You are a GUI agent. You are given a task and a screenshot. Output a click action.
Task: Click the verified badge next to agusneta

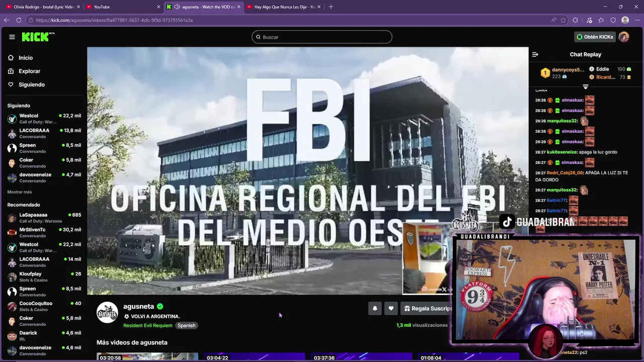160,306
